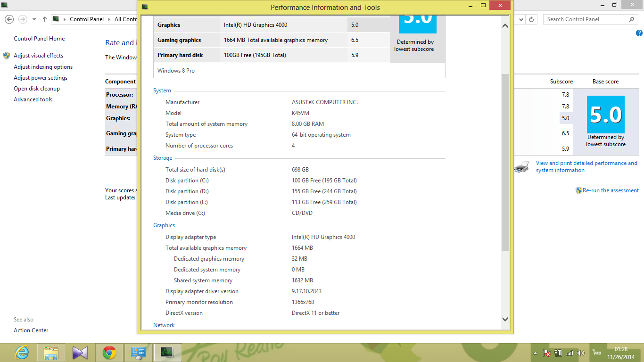Screen dimensions: 644x362
Task: Minimize the Performance Information and Tools dialog
Action: 470,6
